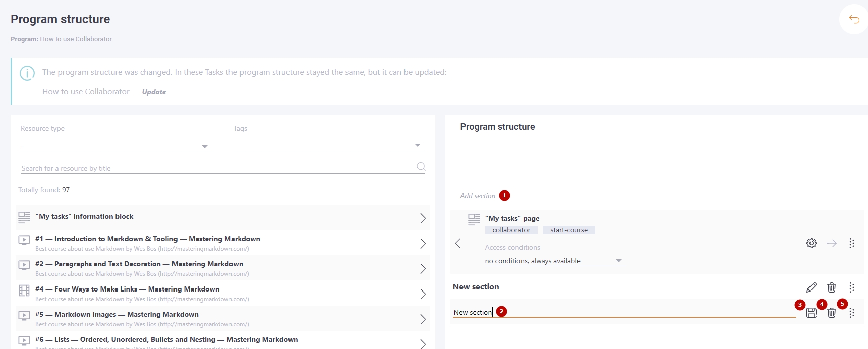
Task: Add #6 Lists resource via its chevron
Action: 423,344
